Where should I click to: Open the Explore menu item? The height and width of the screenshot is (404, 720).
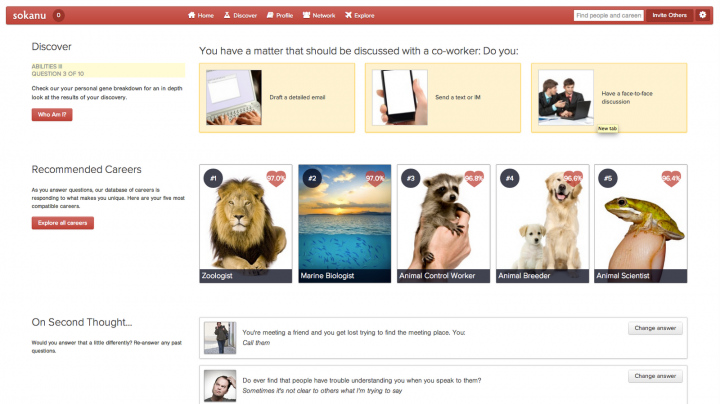pyautogui.click(x=360, y=16)
